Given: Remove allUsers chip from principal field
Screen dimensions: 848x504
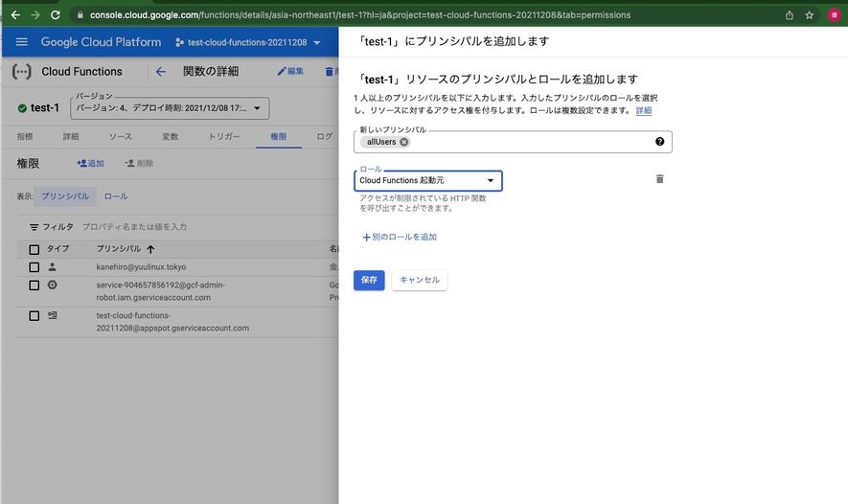Looking at the screenshot, I should click(x=404, y=142).
